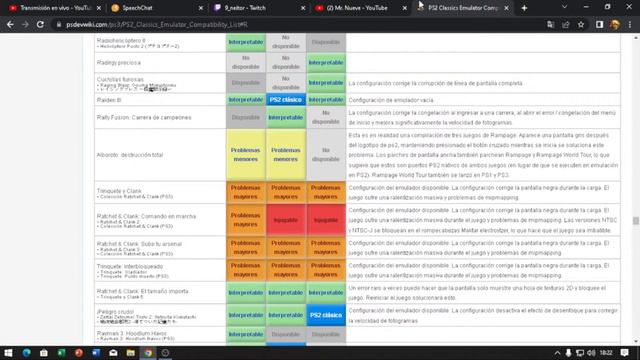This screenshot has height=360, width=640.
Task: Open Word from the taskbar
Action: [96, 353]
